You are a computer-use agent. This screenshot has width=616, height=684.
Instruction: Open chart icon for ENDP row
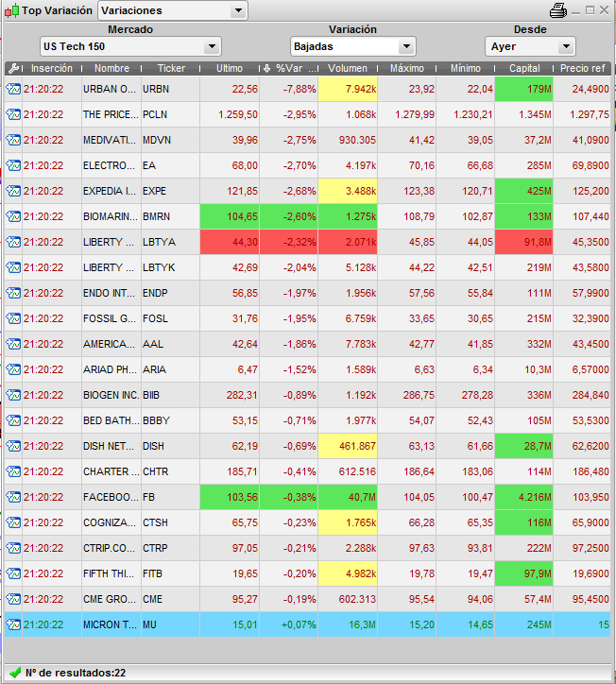click(13, 293)
